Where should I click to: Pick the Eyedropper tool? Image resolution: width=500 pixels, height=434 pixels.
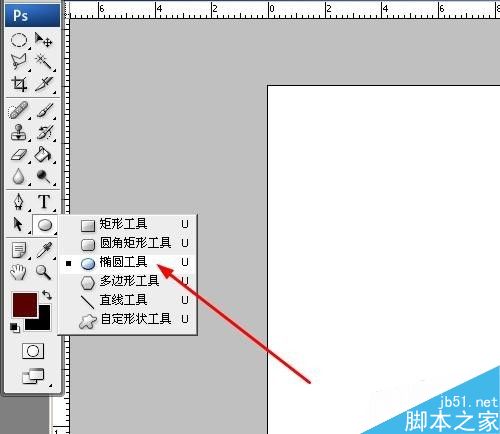44,250
